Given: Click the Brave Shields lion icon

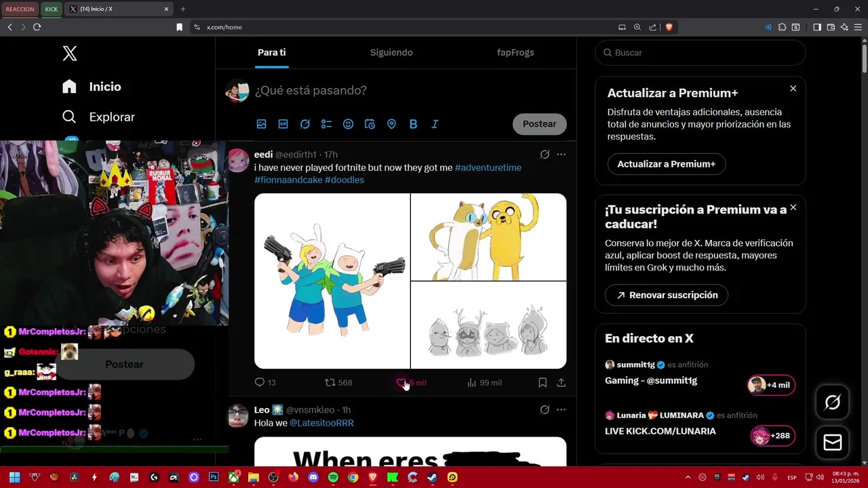Looking at the screenshot, I should pos(669,27).
